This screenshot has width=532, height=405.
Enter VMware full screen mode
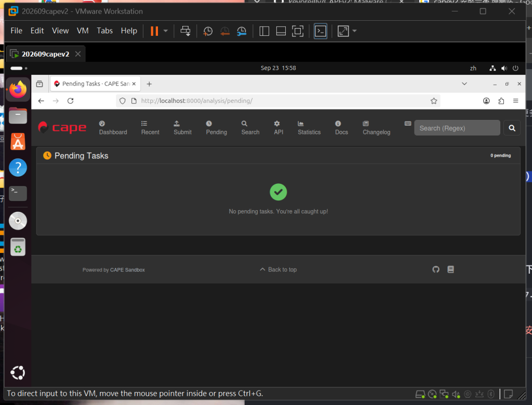coord(298,31)
